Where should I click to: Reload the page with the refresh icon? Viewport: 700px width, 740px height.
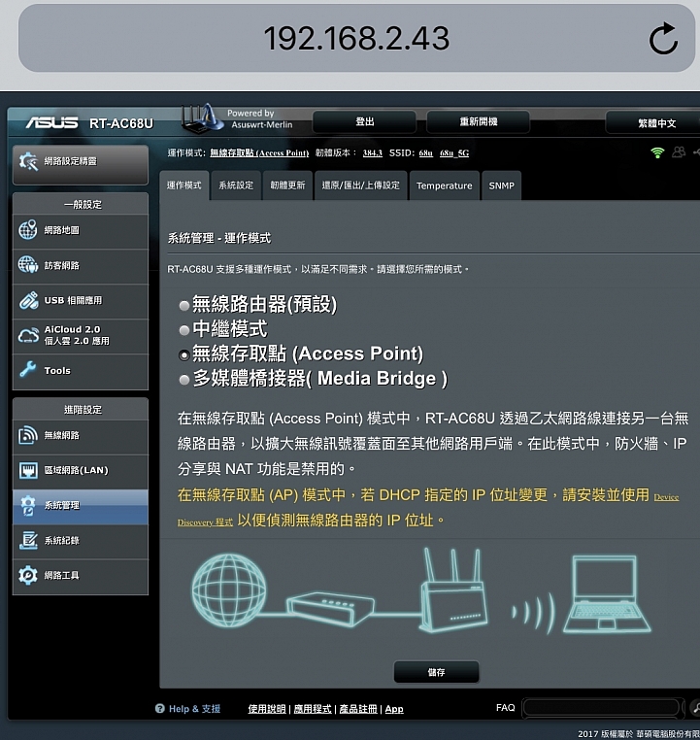point(663,38)
